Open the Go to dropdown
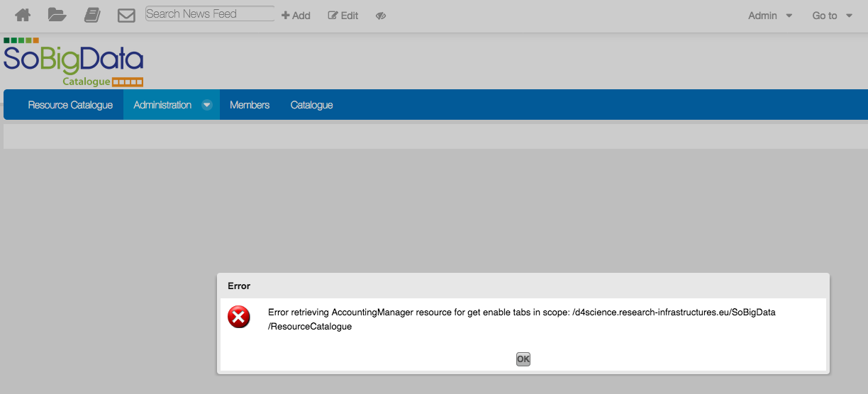The height and width of the screenshot is (394, 868). click(832, 16)
